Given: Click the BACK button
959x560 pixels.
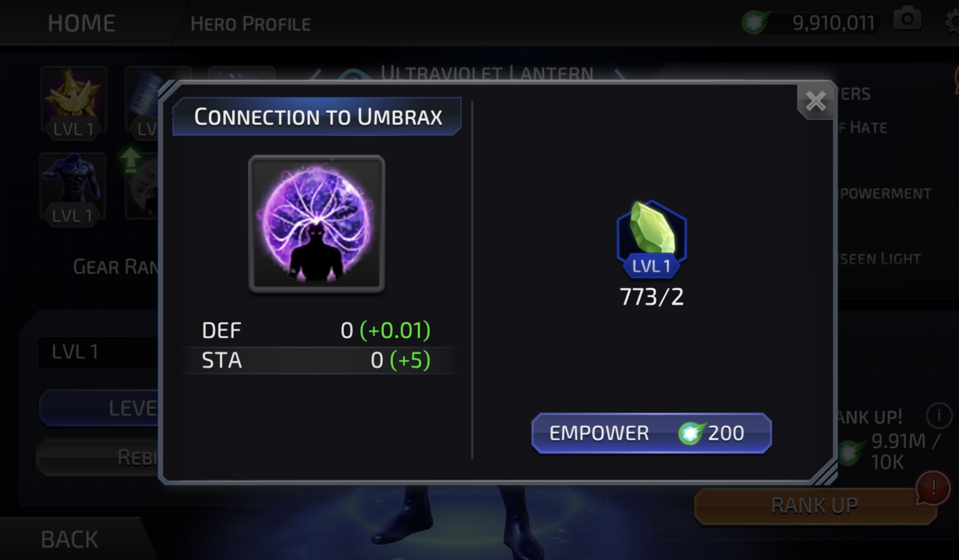Looking at the screenshot, I should pos(70,540).
